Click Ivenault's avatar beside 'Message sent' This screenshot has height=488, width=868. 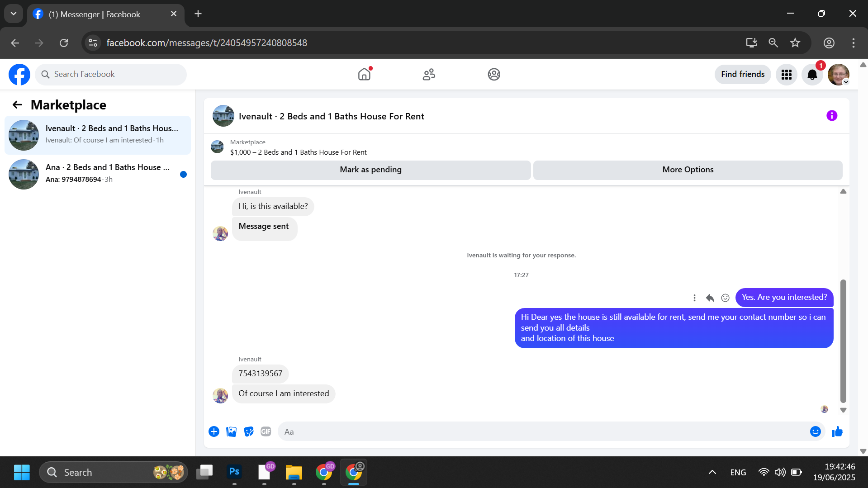coord(220,233)
